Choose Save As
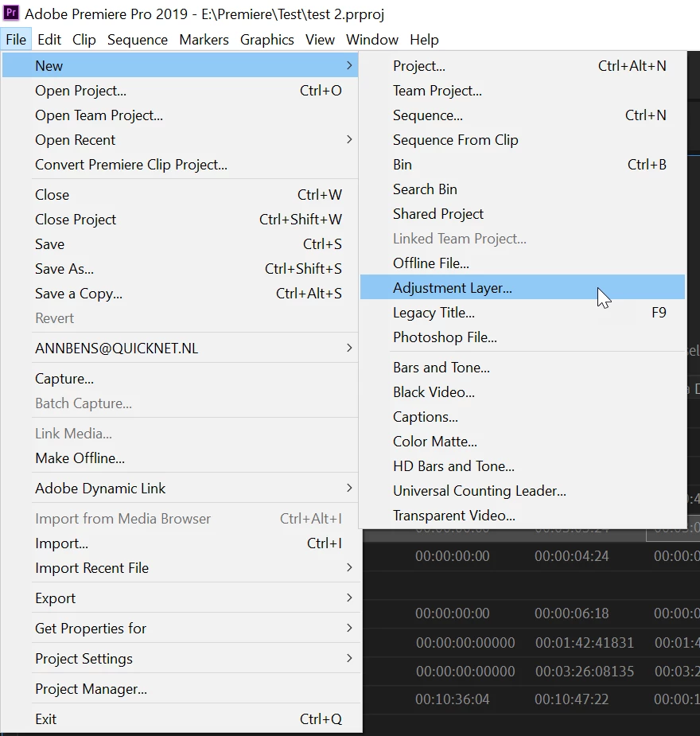Image resolution: width=700 pixels, height=736 pixels. 180,268
